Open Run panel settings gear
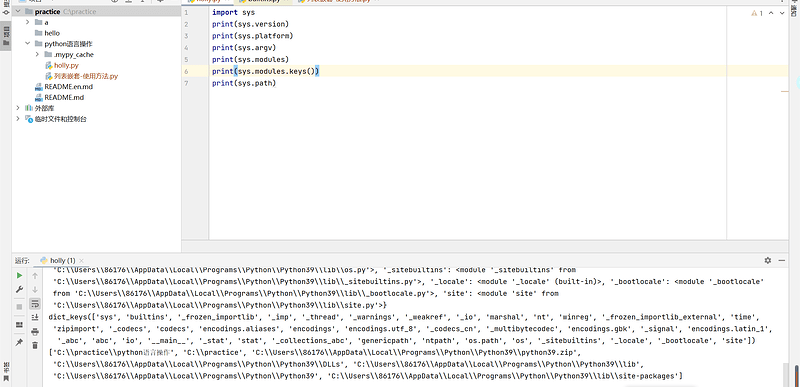800x387 pixels. [768, 260]
